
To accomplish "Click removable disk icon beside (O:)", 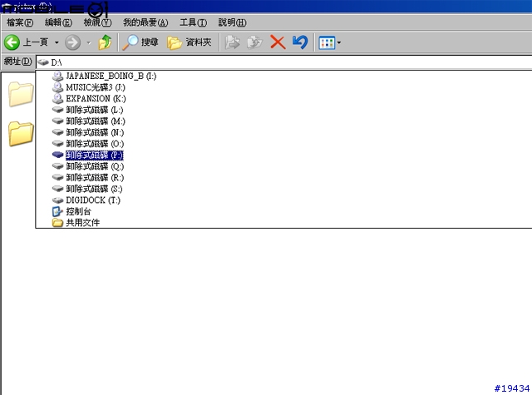I will pyautogui.click(x=57, y=144).
